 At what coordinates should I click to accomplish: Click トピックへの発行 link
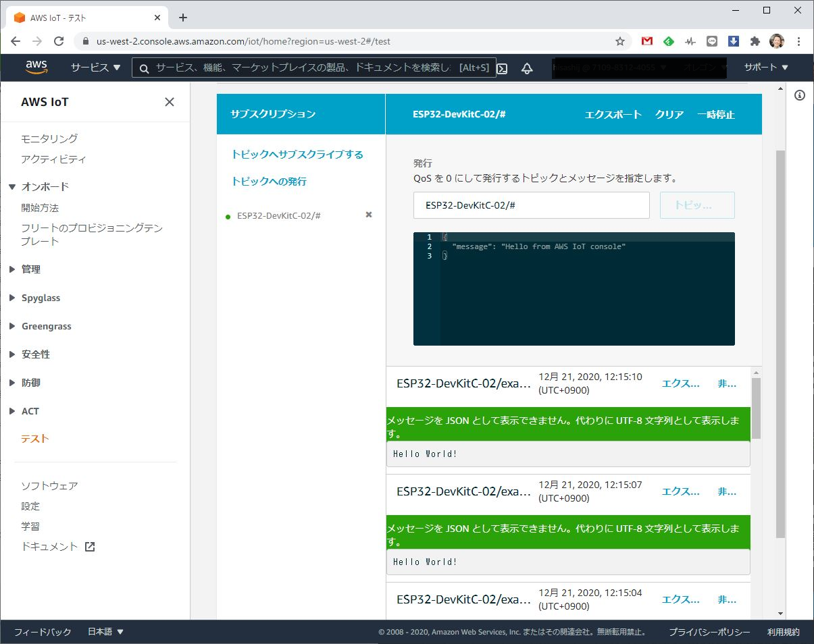pyautogui.click(x=269, y=182)
